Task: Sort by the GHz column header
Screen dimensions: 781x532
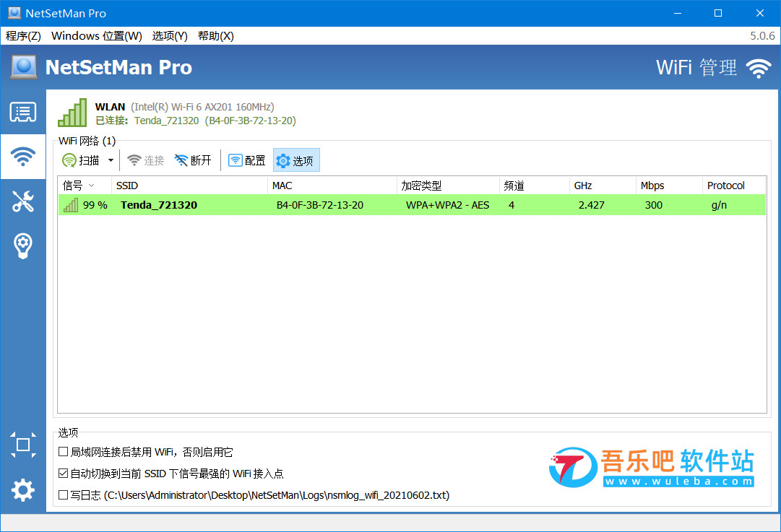Action: 603,186
